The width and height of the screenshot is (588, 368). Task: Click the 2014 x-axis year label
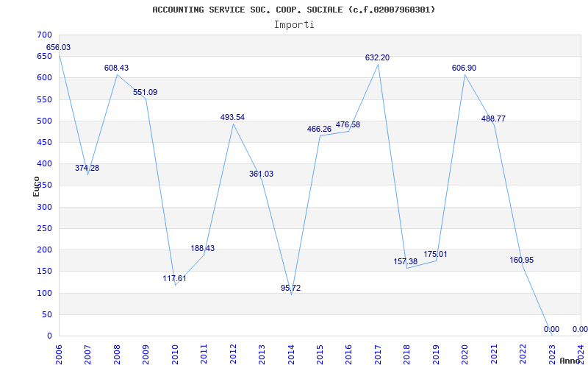(291, 354)
